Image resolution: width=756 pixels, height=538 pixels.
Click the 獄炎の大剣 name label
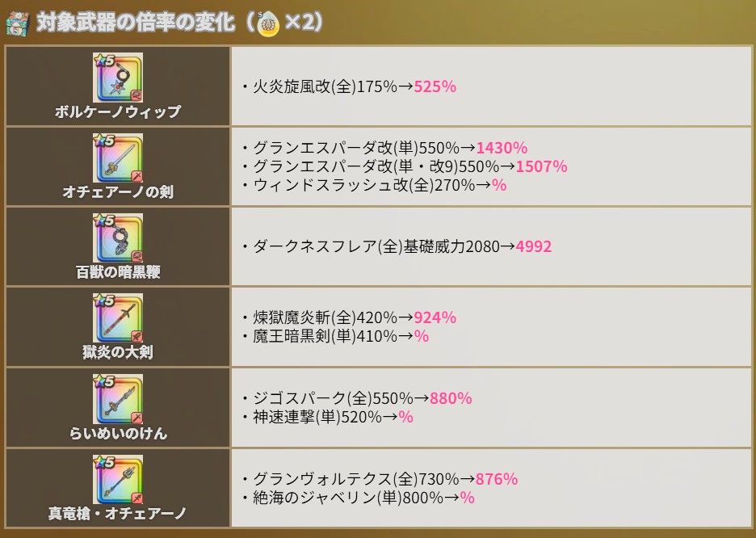coord(118,352)
